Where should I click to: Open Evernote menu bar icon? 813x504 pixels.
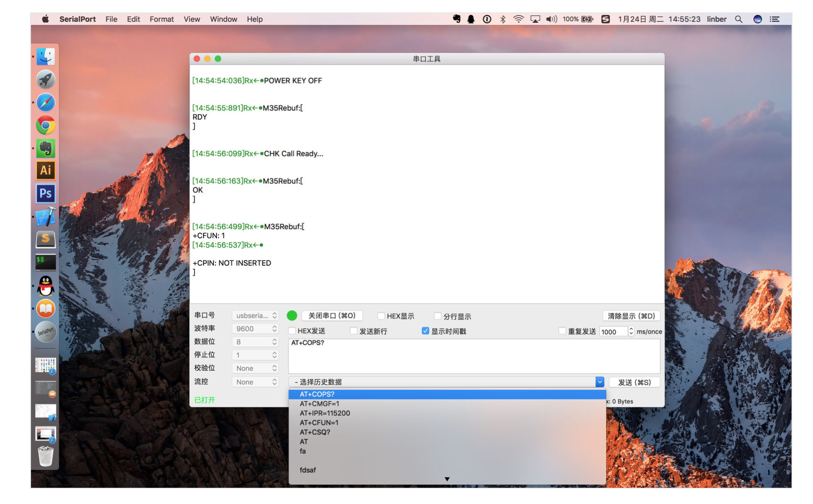click(457, 19)
